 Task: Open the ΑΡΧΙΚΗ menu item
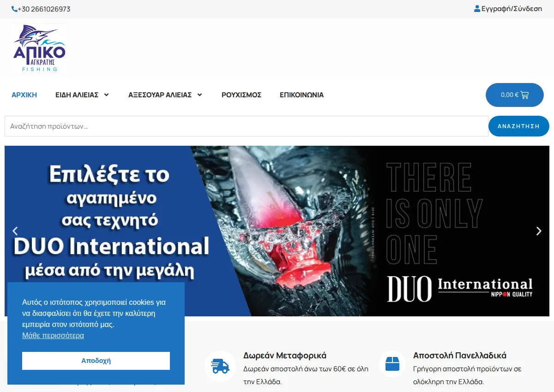coord(24,95)
